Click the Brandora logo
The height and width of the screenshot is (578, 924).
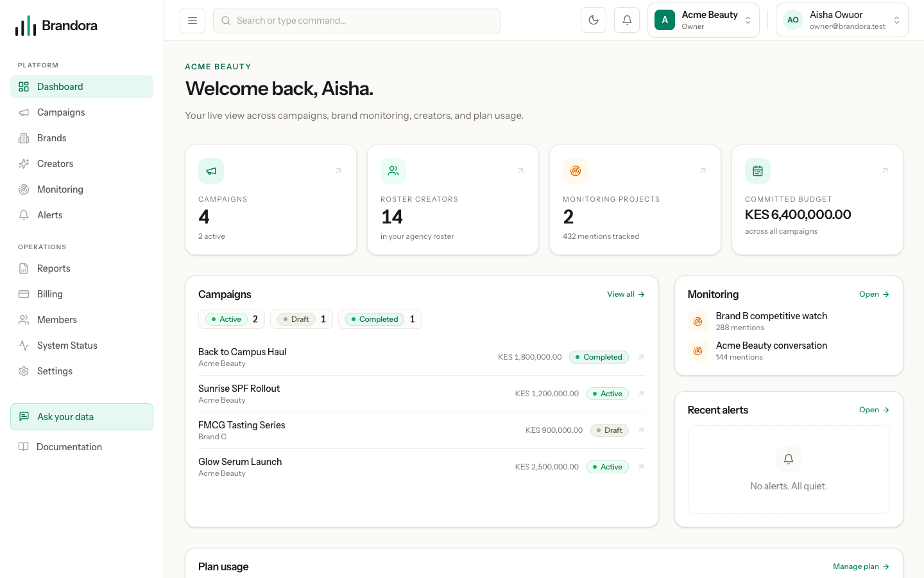click(56, 26)
